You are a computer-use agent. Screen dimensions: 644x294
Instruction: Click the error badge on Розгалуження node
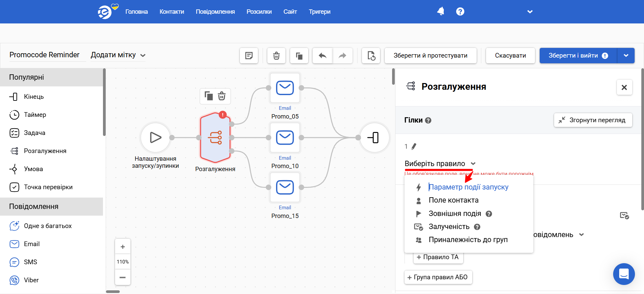[x=223, y=115]
